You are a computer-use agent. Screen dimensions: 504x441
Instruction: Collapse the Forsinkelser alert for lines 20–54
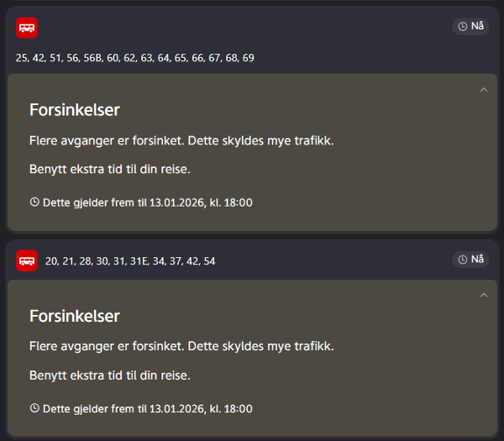pos(483,295)
